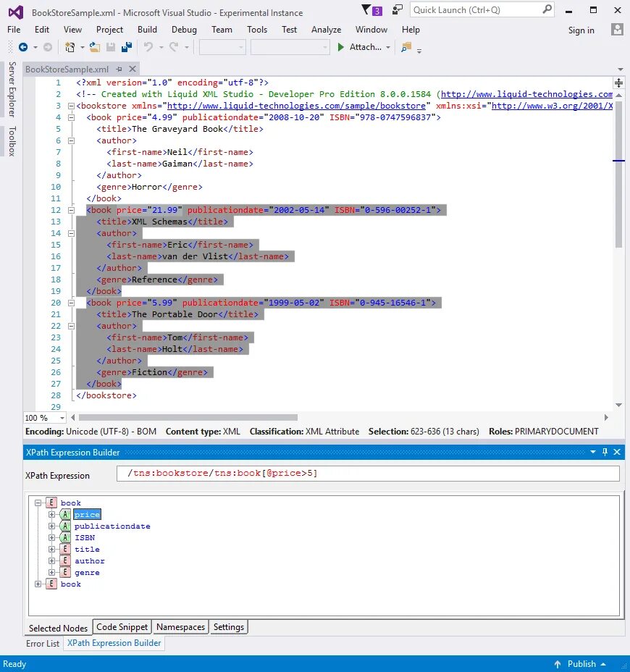The image size is (630, 672).
Task: Switch to the Error List tab
Action: [x=43, y=643]
